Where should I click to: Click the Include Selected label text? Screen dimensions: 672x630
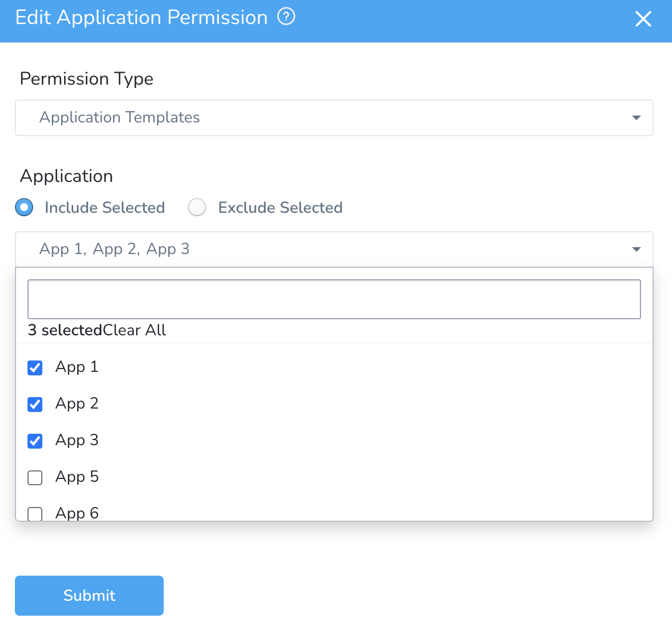[x=105, y=207]
